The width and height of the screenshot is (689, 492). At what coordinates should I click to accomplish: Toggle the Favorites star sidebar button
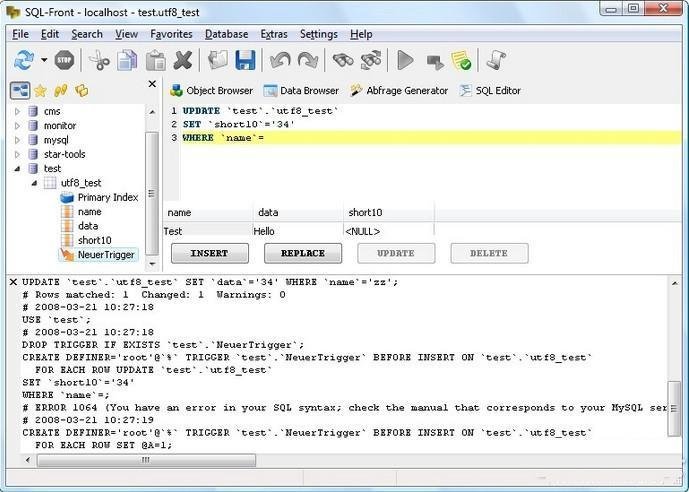click(40, 91)
